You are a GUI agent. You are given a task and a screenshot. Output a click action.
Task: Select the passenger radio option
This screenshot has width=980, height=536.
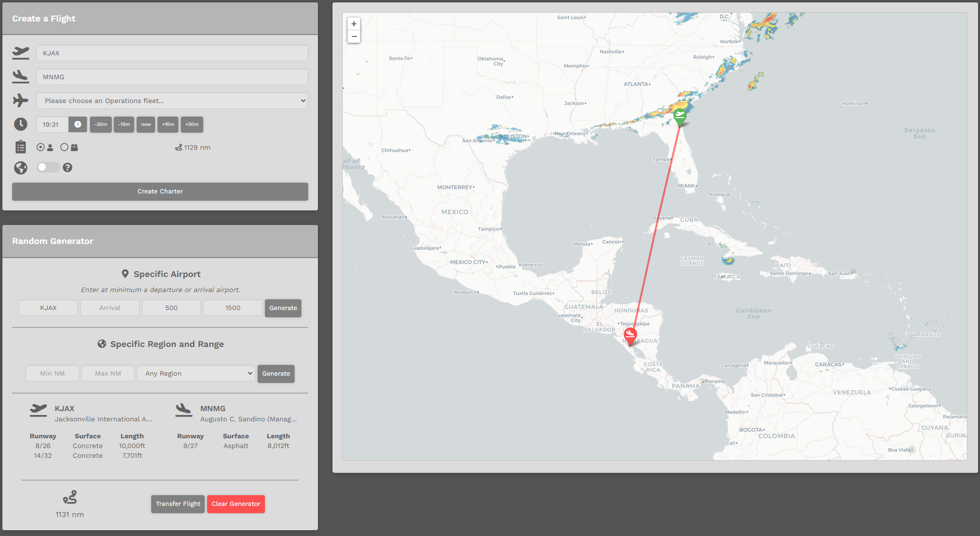(x=40, y=147)
